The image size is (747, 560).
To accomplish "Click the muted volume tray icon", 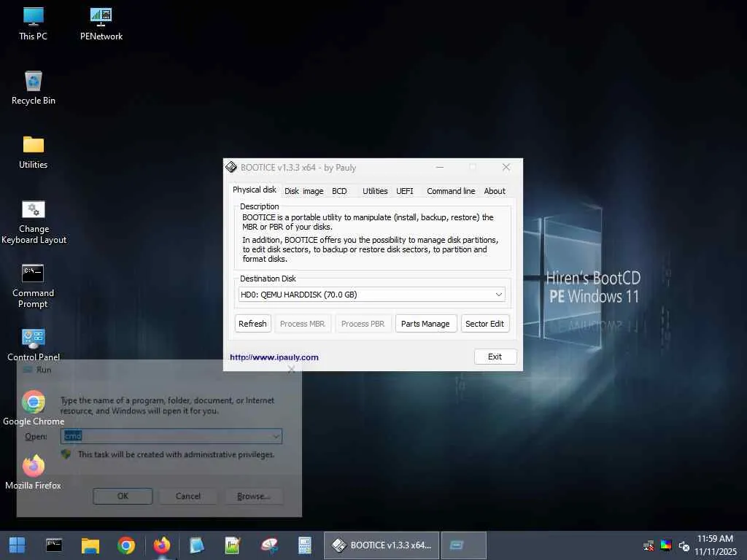I will click(x=684, y=545).
